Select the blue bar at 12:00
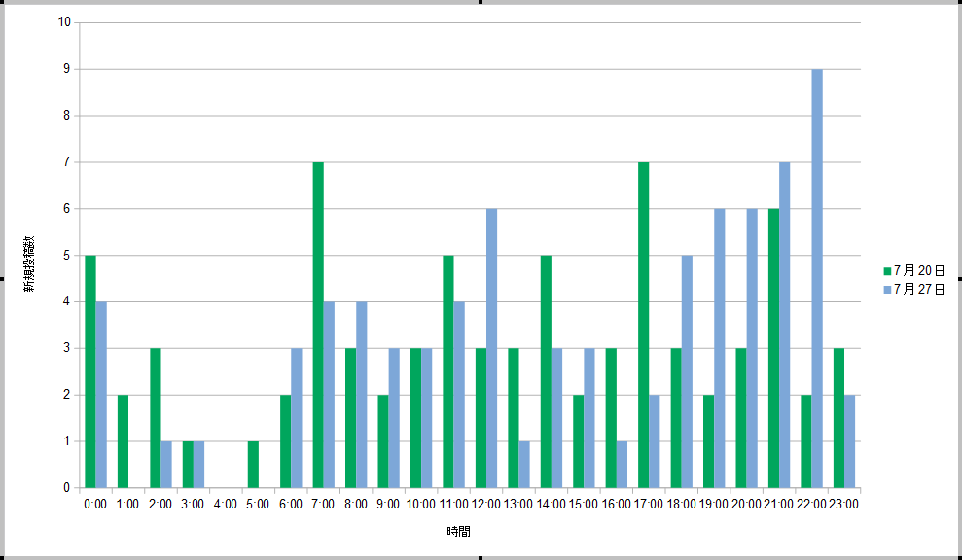This screenshot has height=560, width=962. pos(492,348)
